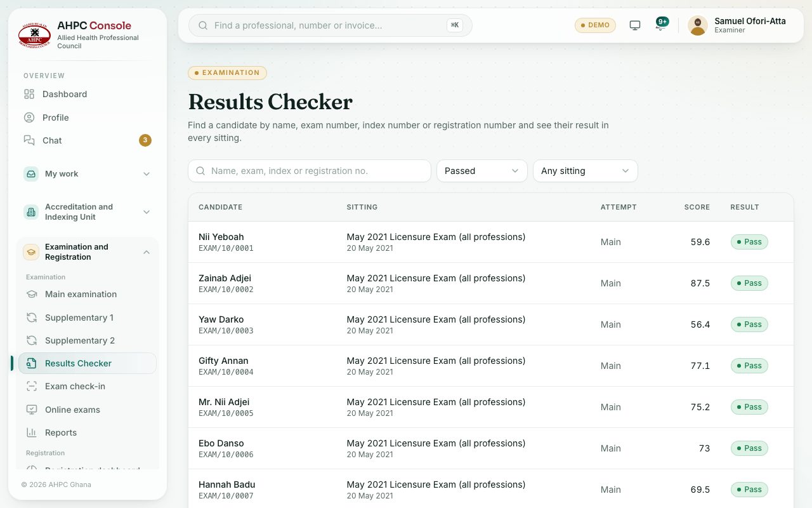Click the monitor display icon in header
Image resolution: width=812 pixels, height=508 pixels.
[x=635, y=25]
